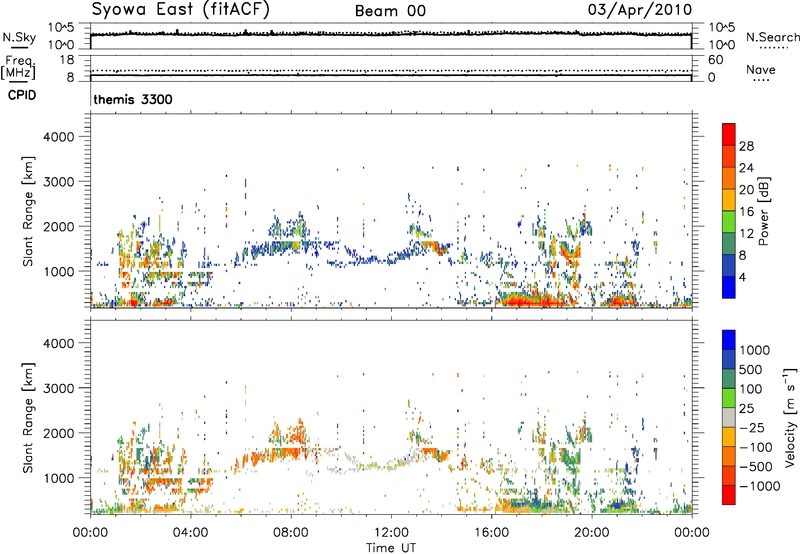
Task: Click the '4000' tick of the power panel
Action: (x=58, y=137)
